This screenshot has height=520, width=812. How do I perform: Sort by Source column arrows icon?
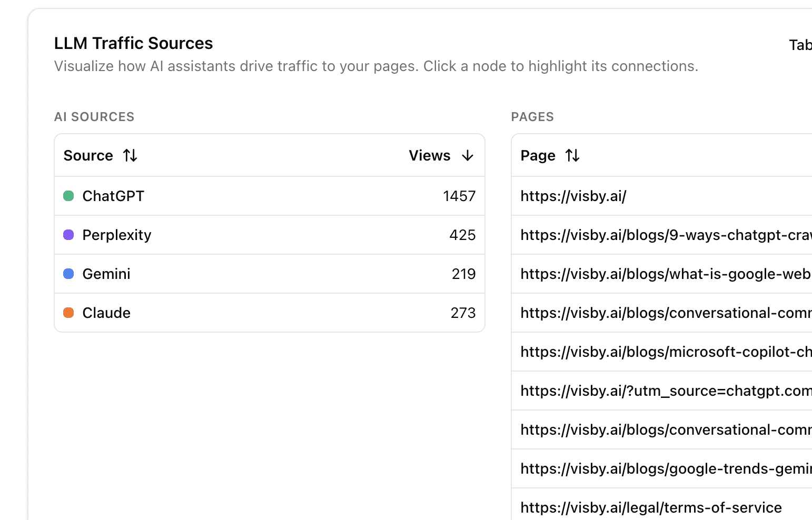130,156
